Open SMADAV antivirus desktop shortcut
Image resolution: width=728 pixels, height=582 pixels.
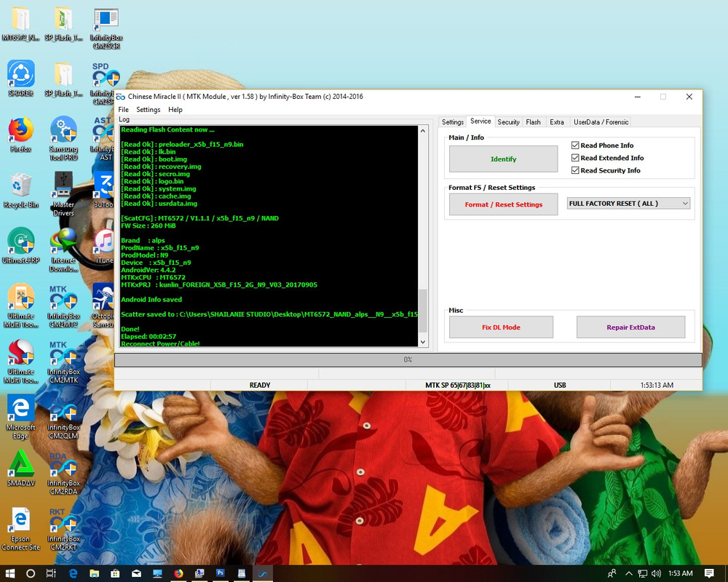pos(21,469)
